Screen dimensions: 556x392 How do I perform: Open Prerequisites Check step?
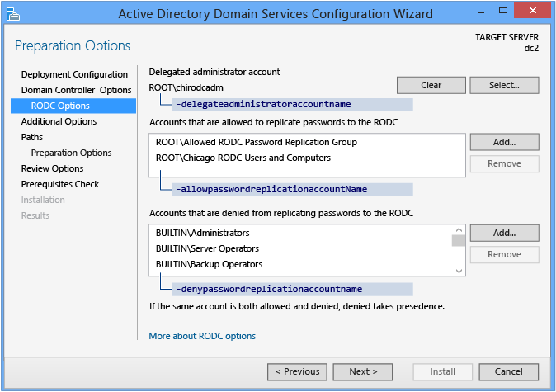tap(60, 184)
